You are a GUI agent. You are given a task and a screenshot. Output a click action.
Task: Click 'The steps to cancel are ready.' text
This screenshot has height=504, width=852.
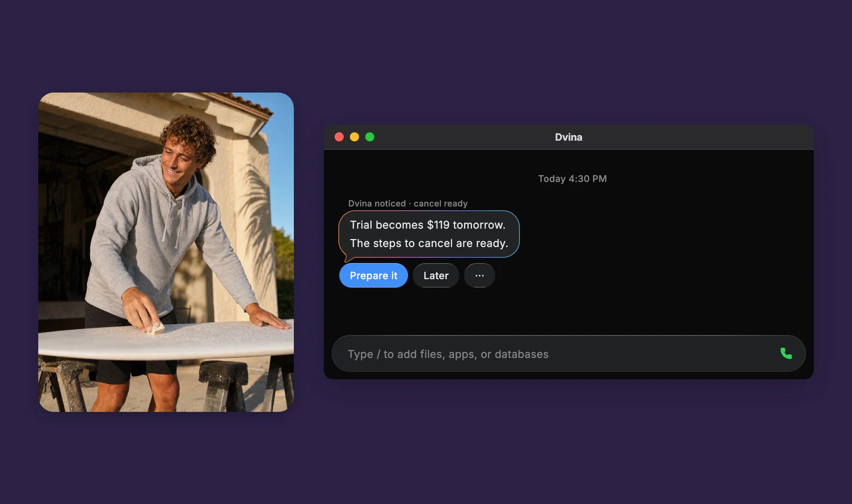click(x=429, y=243)
